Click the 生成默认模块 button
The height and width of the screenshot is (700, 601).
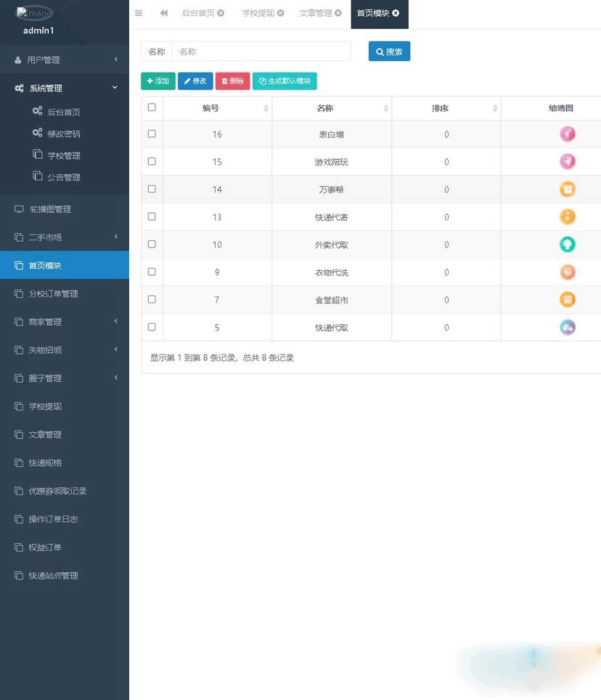[x=285, y=81]
